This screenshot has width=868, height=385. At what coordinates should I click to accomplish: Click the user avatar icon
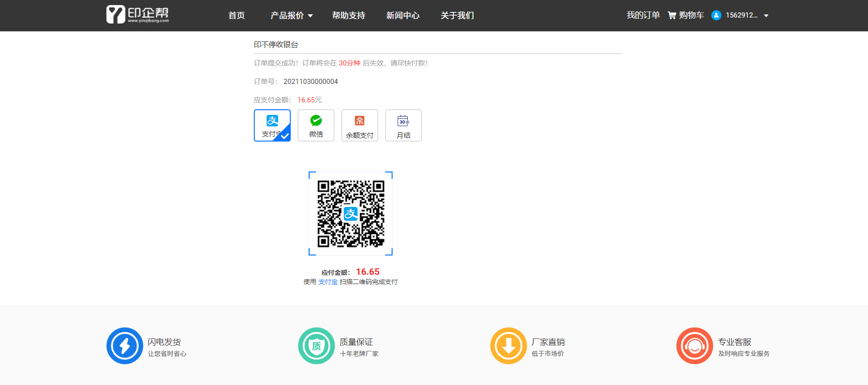click(x=716, y=15)
